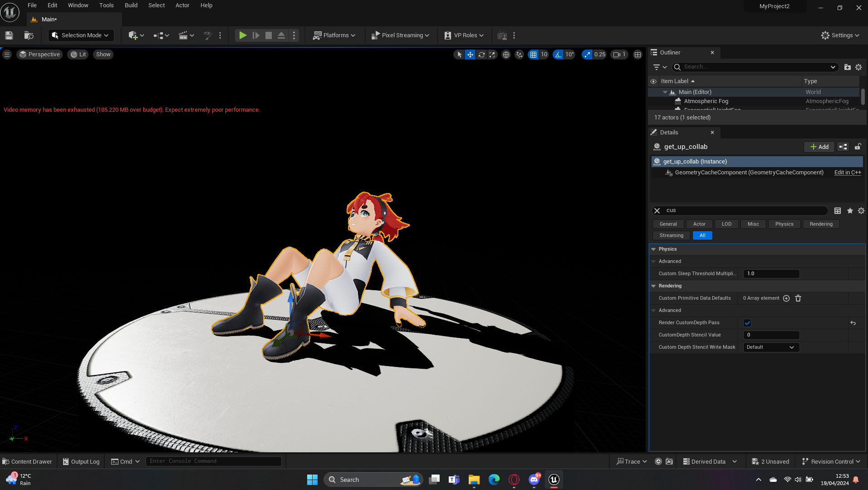Viewport: 868px width, 490px height.
Task: Click the Eject button in the toolbar
Action: coord(281,35)
